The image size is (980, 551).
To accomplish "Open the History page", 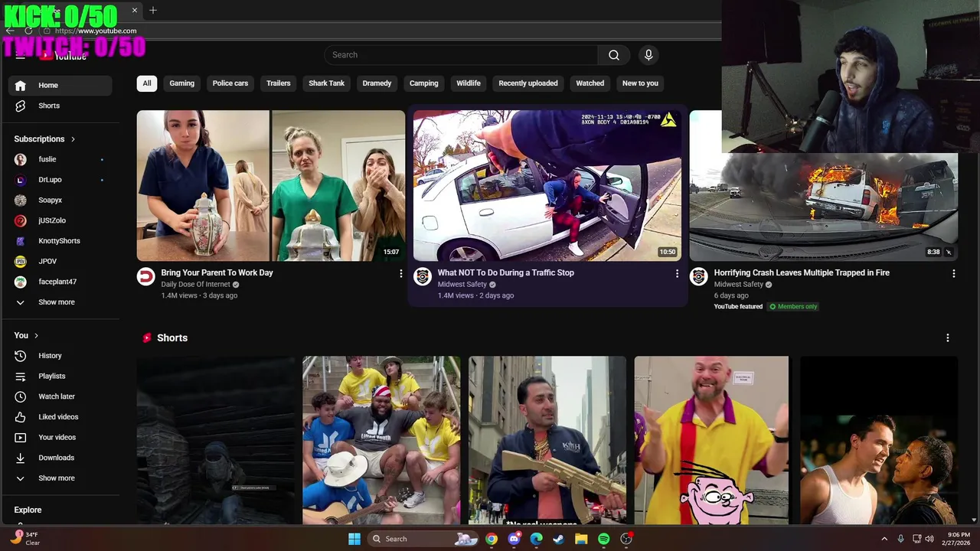I will click(x=60, y=356).
